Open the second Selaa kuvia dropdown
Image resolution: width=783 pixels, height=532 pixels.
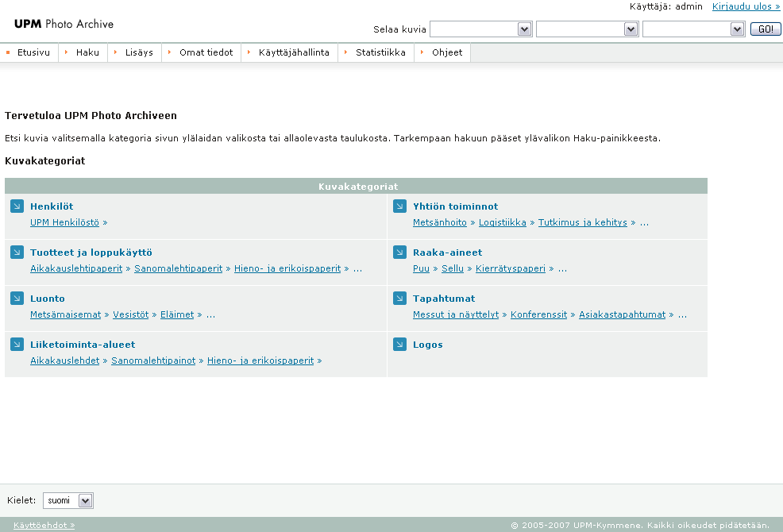[x=588, y=29]
